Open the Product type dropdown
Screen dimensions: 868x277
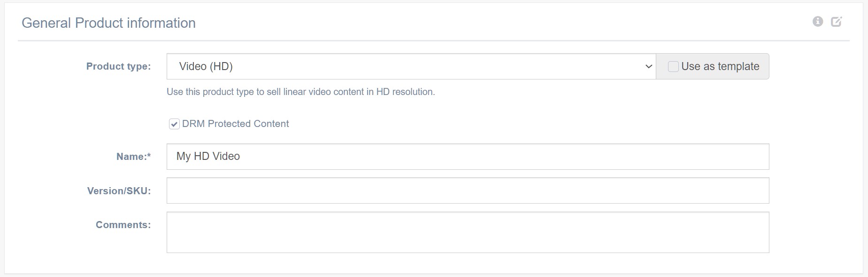411,66
